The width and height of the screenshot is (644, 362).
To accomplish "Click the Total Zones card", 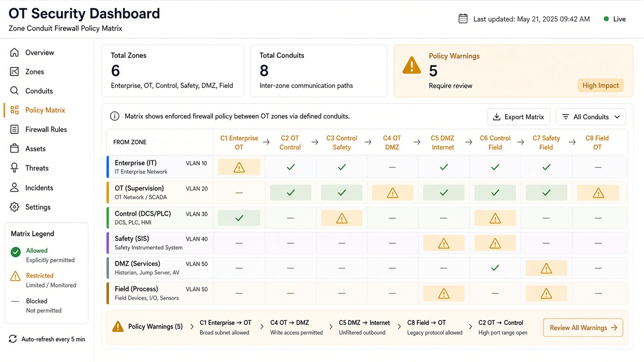I will [173, 70].
